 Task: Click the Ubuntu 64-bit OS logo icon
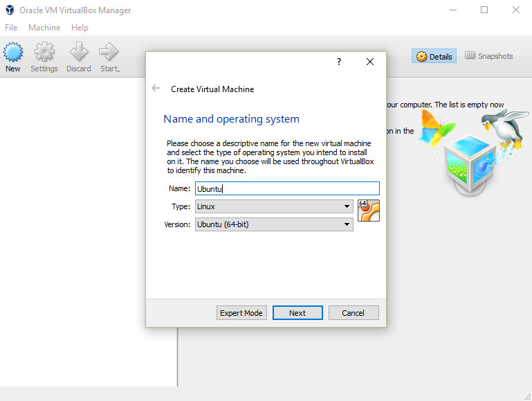(368, 211)
